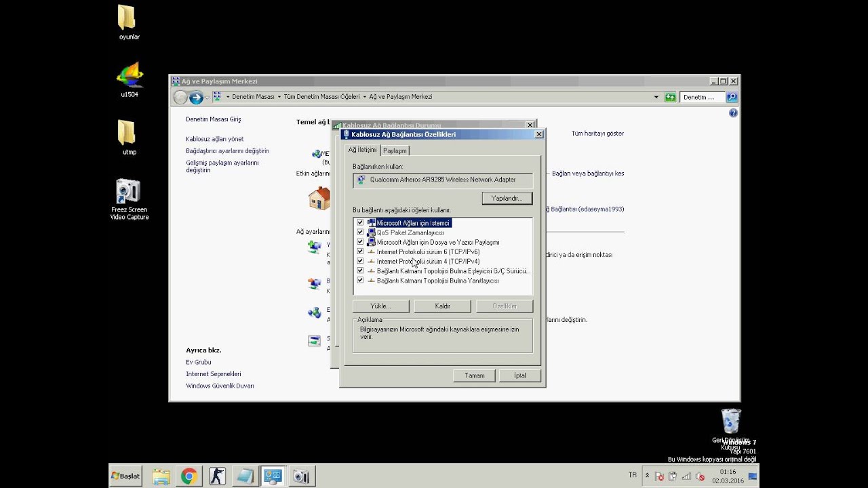The image size is (868, 488).
Task: Toggle Internet Protokolü sürüm 4 checkbox
Action: coord(360,261)
